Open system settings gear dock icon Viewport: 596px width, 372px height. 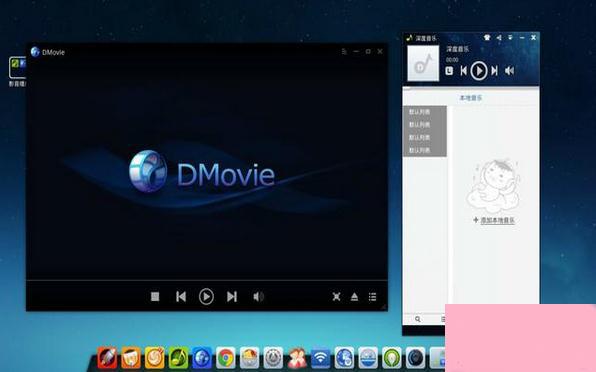tap(273, 358)
